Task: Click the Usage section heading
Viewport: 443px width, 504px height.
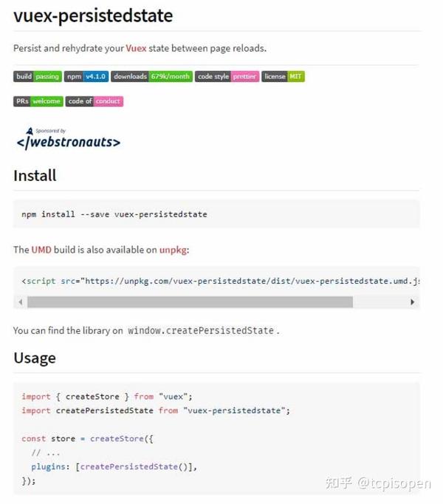Action: (35, 358)
